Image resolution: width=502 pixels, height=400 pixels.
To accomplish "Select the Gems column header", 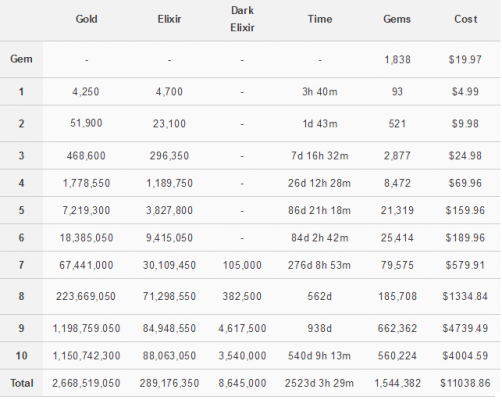I will (x=397, y=19).
